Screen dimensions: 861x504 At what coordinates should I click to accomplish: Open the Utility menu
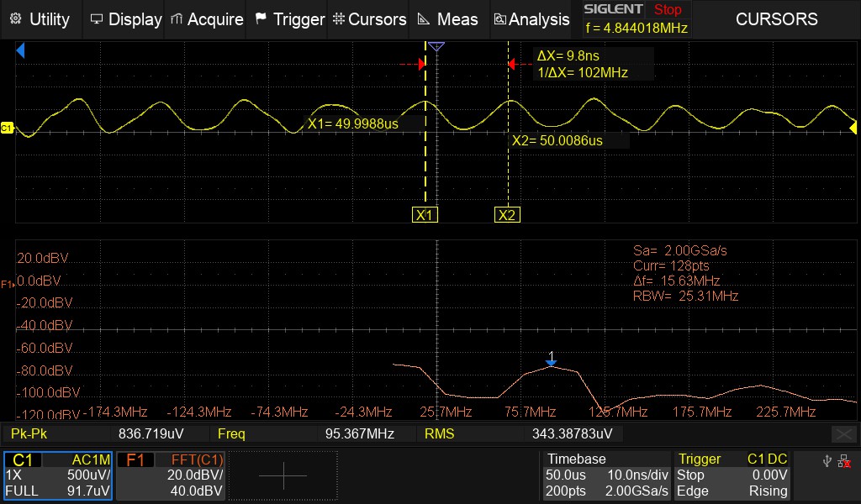click(39, 19)
